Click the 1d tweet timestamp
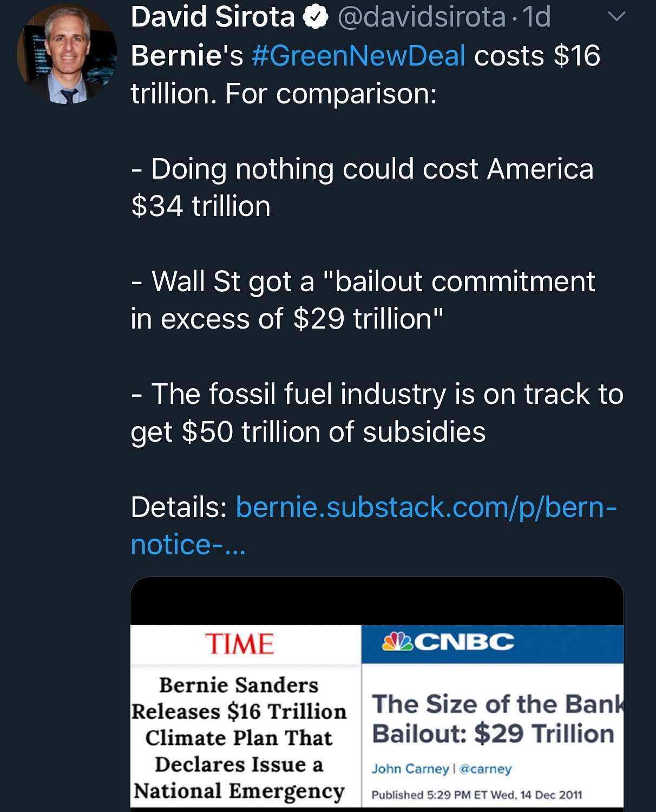The width and height of the screenshot is (656, 812). click(536, 17)
